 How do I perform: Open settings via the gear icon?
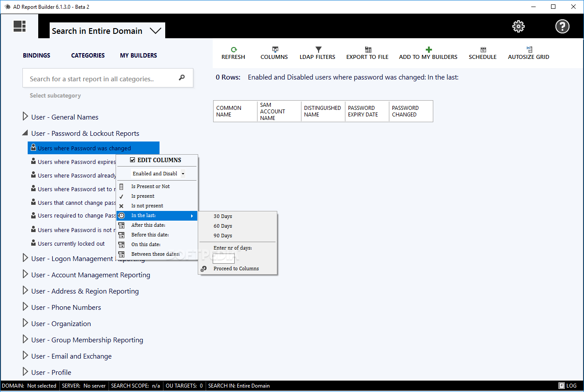(519, 26)
